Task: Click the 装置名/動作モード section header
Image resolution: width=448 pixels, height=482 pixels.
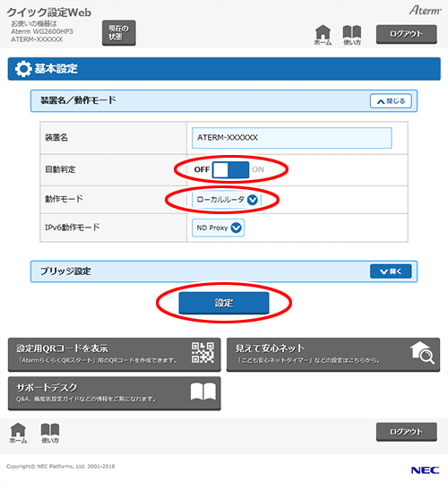Action: [x=224, y=101]
